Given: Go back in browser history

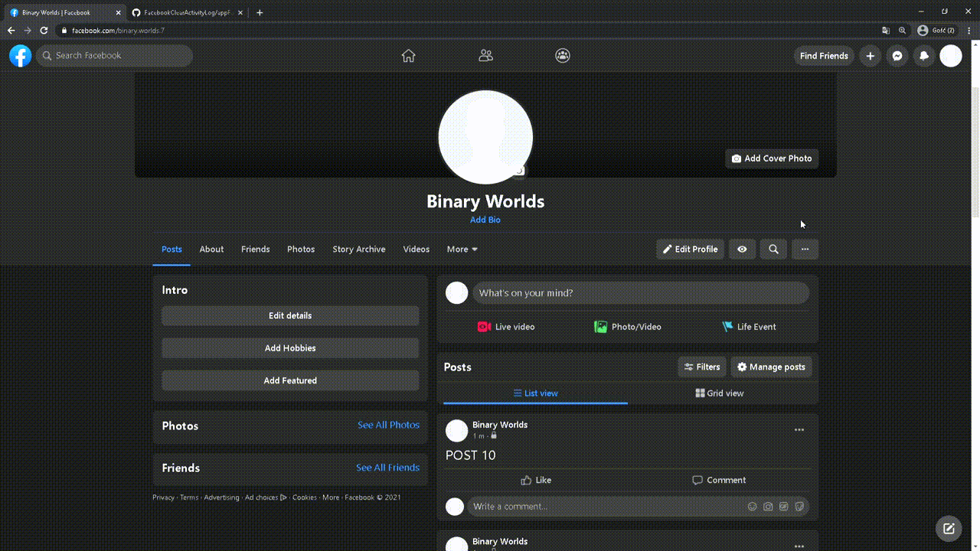Looking at the screenshot, I should tap(11, 31).
